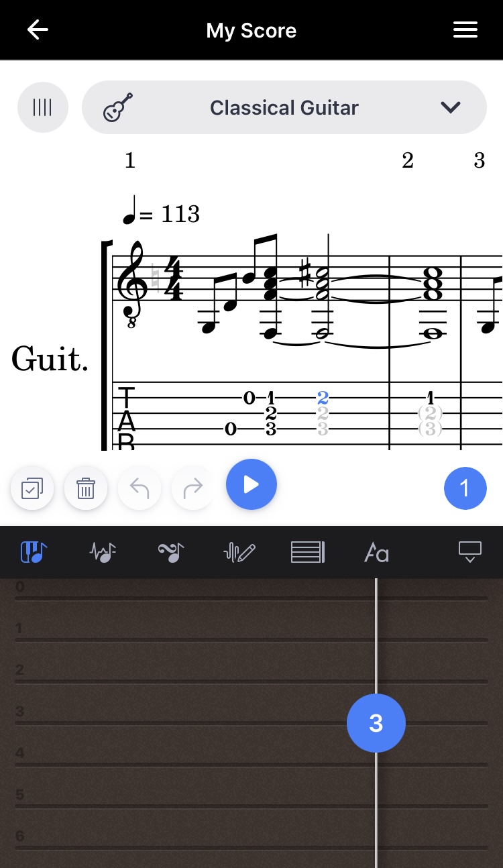Collapse the input panel with hide icon
Screen dimensions: 503x868
(470, 552)
